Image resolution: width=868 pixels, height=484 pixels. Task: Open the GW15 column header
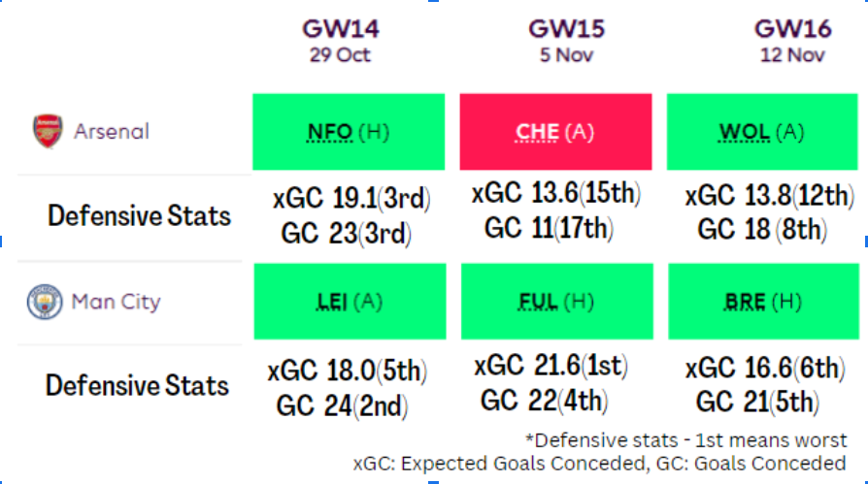click(566, 29)
